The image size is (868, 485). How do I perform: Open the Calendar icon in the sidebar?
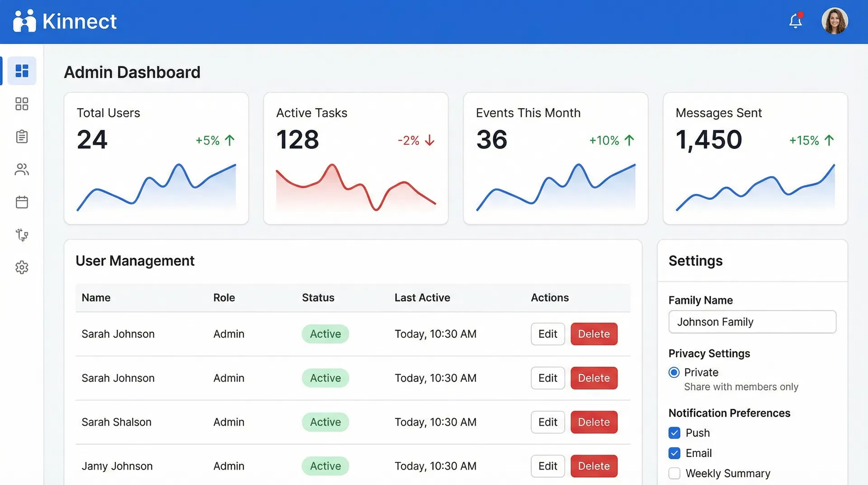[x=21, y=202]
